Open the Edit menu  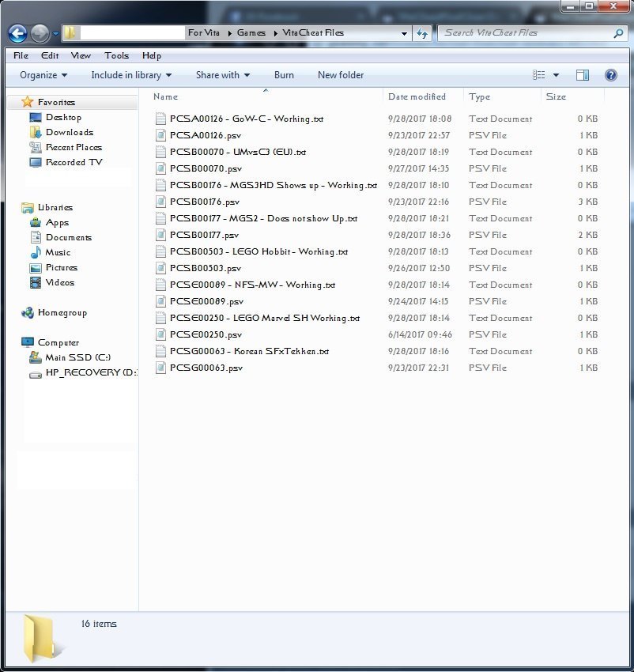(50, 55)
